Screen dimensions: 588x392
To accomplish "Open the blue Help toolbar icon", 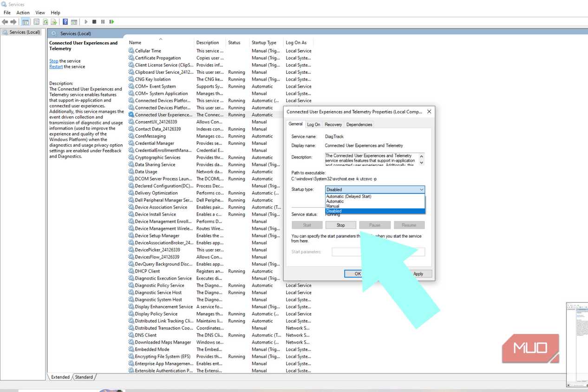I will (65, 22).
